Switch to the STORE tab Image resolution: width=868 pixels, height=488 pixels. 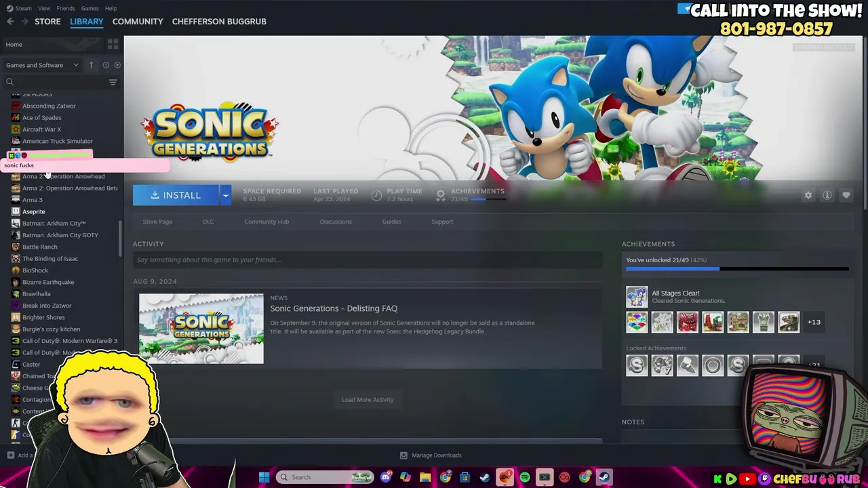[47, 22]
